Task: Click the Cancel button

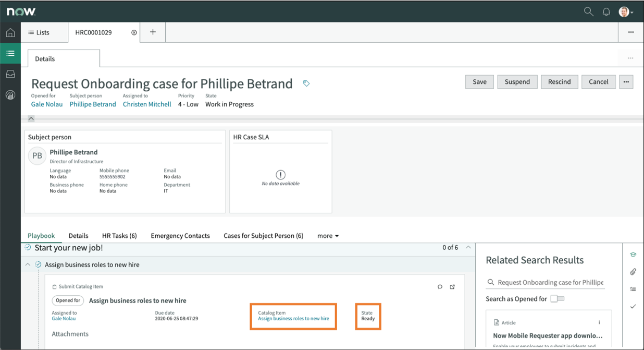Action: (599, 82)
